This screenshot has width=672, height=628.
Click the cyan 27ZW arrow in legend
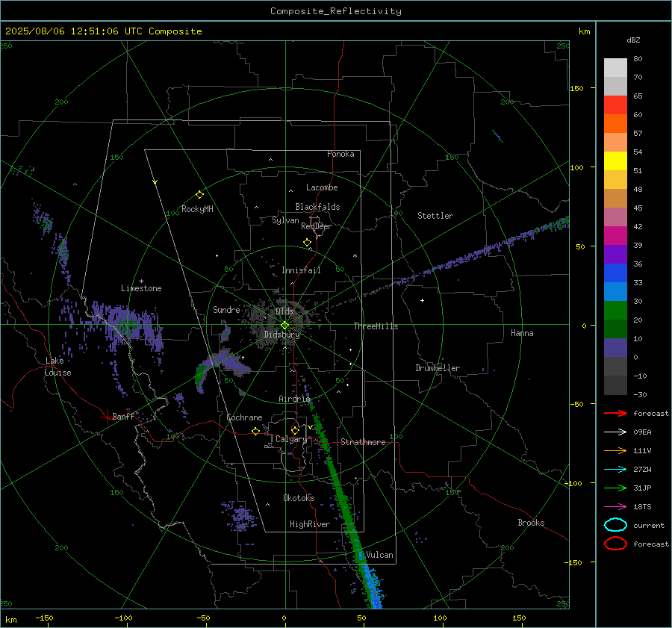pyautogui.click(x=615, y=470)
